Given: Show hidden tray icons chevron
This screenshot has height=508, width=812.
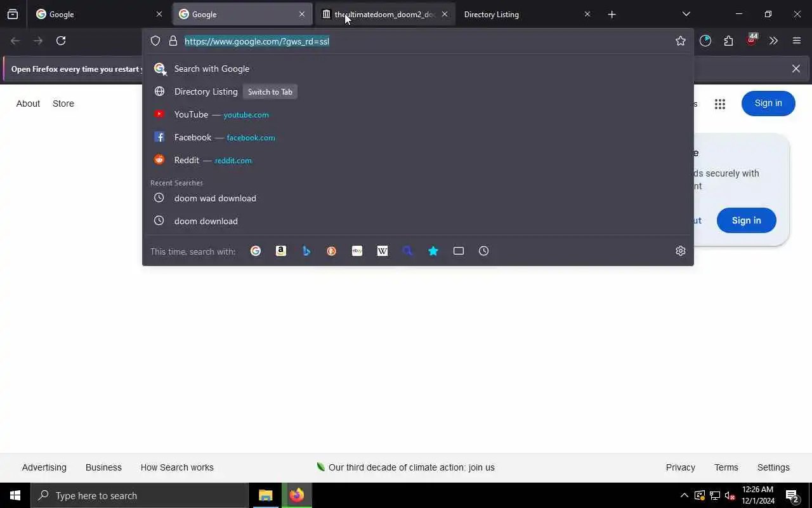Looking at the screenshot, I should [x=684, y=495].
